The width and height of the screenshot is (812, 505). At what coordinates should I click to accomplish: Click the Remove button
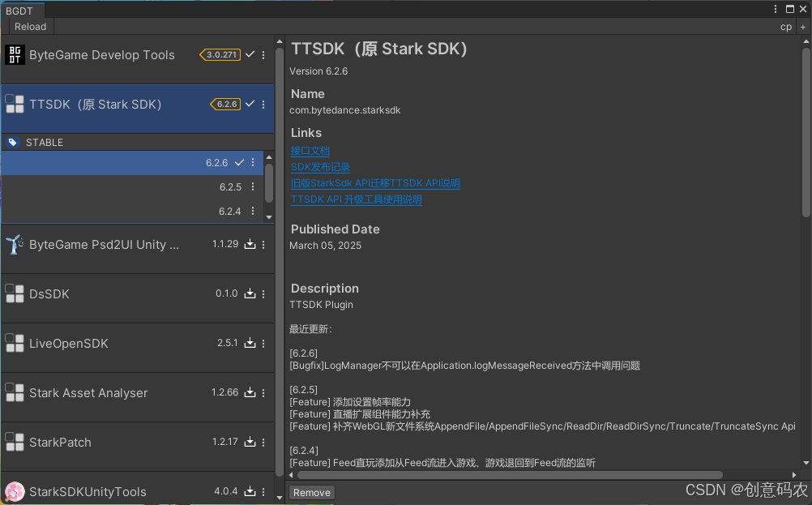click(312, 493)
